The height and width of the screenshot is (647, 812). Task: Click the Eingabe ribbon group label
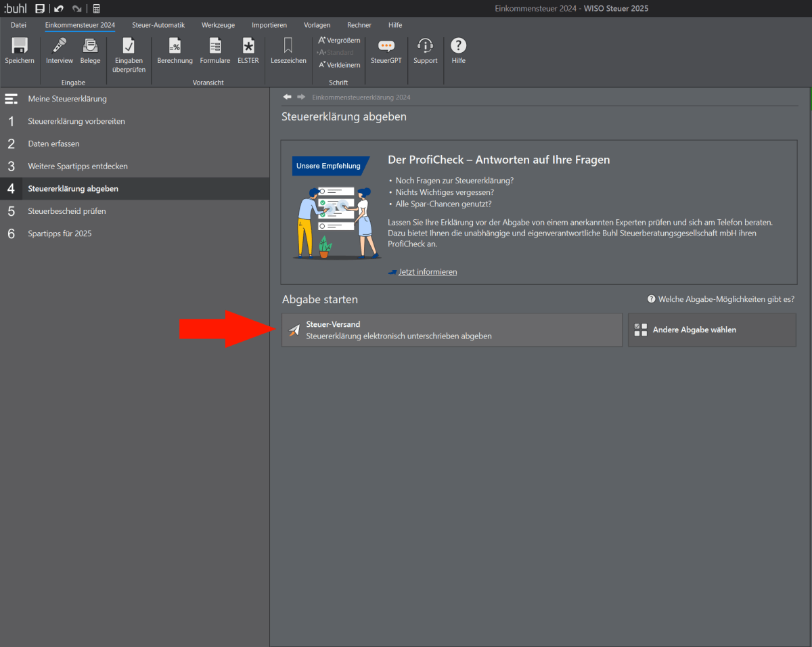(73, 83)
